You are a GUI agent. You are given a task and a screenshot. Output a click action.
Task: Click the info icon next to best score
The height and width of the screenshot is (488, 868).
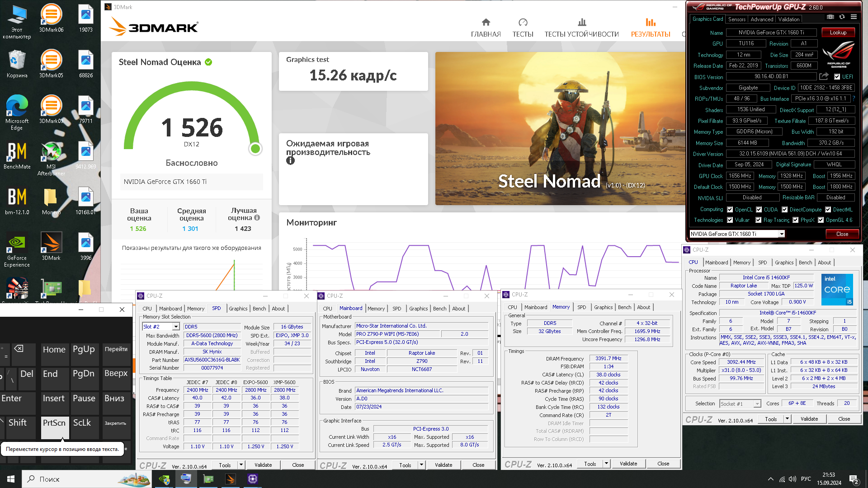coord(257,218)
